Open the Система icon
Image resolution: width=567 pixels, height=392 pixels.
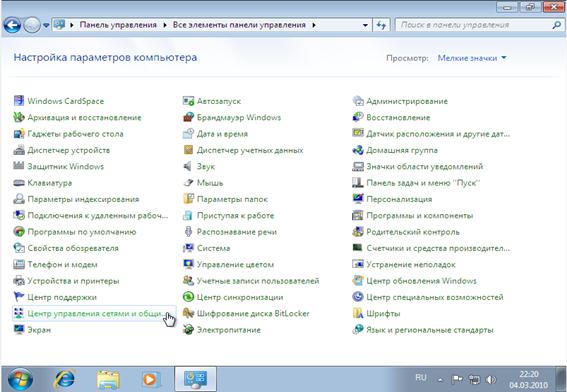pyautogui.click(x=188, y=248)
